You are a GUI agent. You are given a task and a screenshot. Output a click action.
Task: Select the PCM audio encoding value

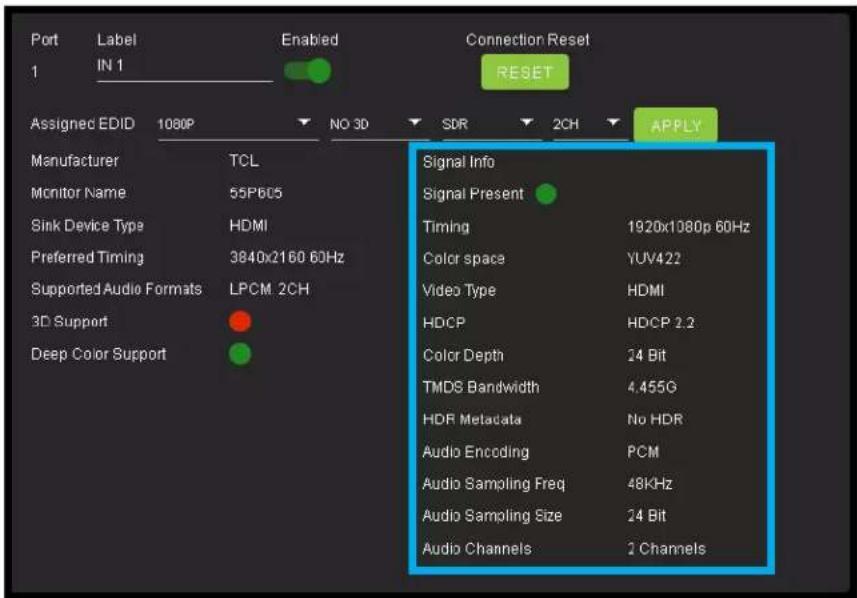[x=643, y=452]
